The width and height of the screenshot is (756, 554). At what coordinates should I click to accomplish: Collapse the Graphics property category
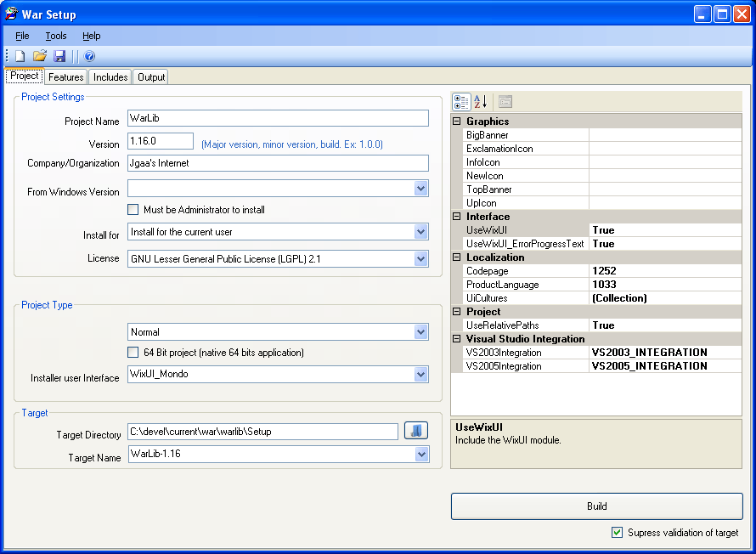tap(457, 122)
